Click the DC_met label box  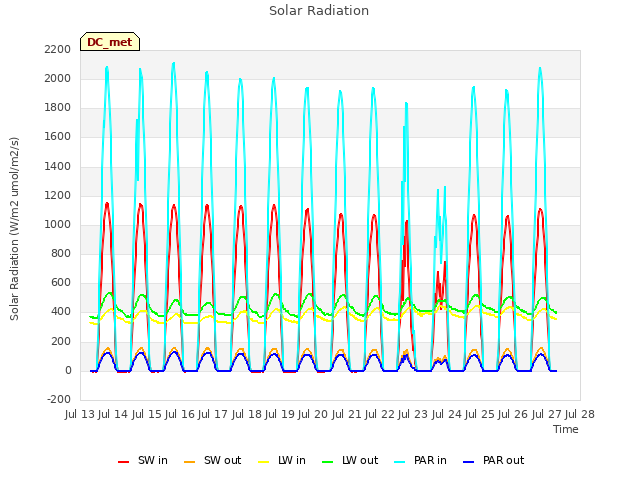pyautogui.click(x=110, y=42)
